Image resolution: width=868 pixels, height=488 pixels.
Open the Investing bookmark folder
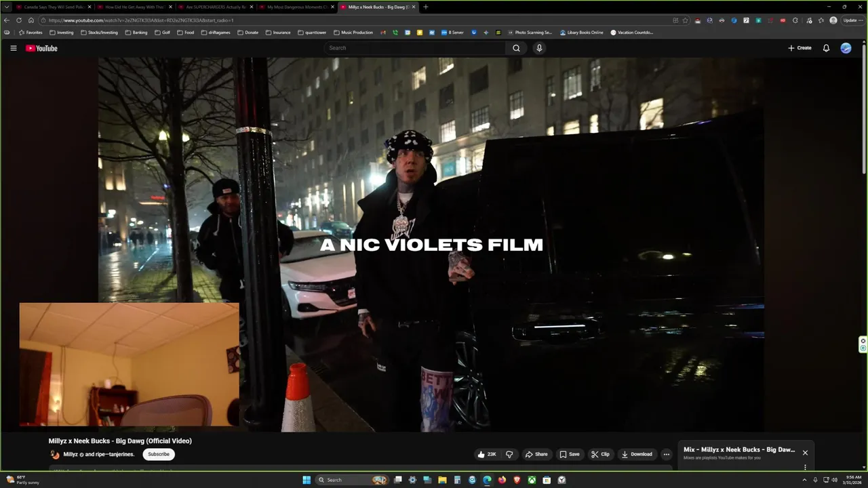tap(62, 33)
